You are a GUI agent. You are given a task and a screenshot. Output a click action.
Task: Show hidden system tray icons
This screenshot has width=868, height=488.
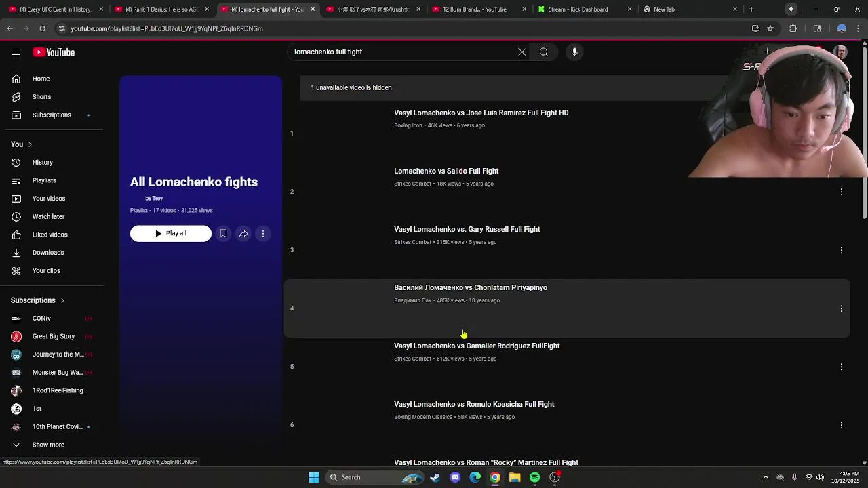pos(766,477)
